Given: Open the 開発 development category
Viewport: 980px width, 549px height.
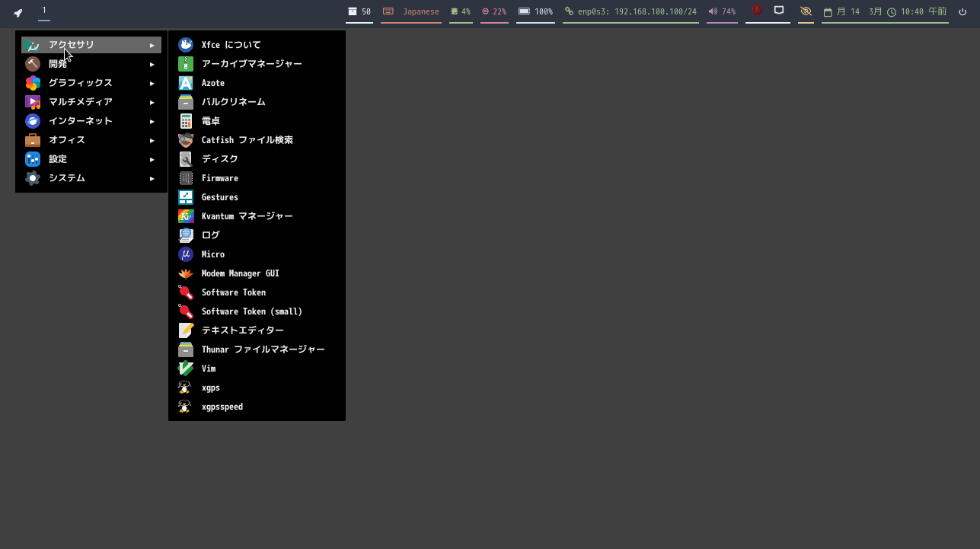Looking at the screenshot, I should 91,64.
